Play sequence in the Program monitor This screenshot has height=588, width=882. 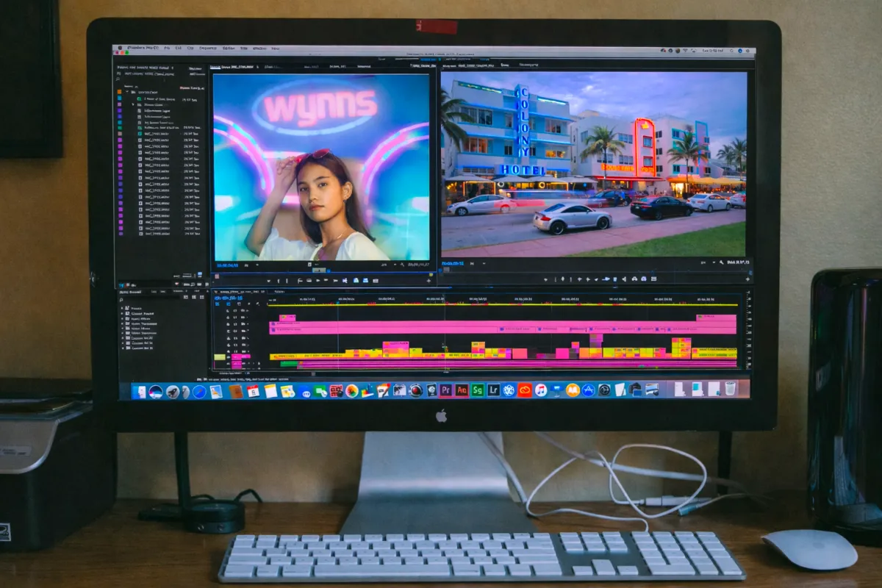coord(596,279)
